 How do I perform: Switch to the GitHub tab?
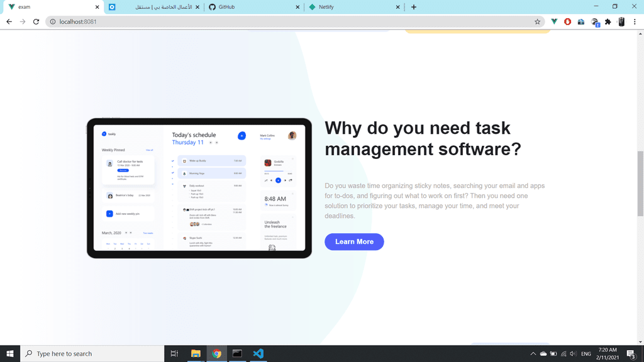click(254, 7)
